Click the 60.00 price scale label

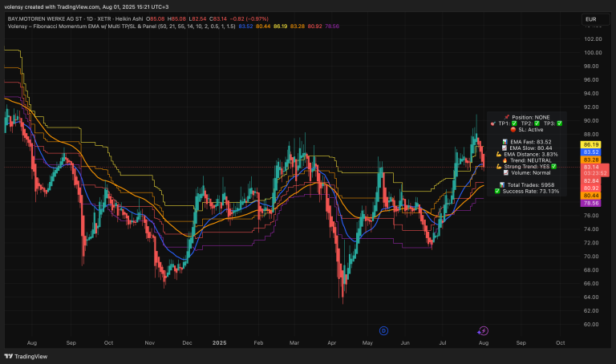[x=591, y=325]
